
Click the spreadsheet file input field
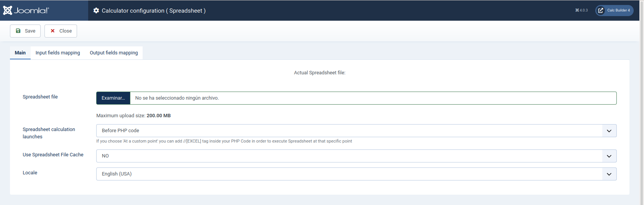(x=356, y=98)
